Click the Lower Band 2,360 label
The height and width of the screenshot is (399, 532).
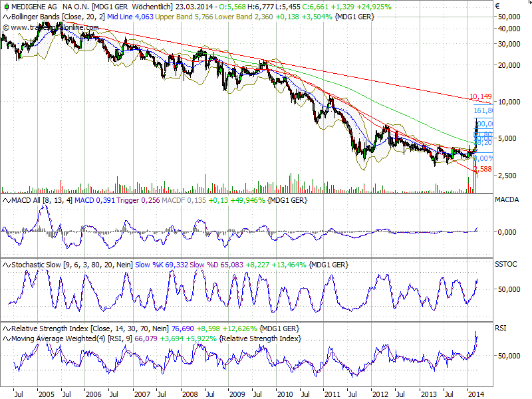pyautogui.click(x=243, y=17)
